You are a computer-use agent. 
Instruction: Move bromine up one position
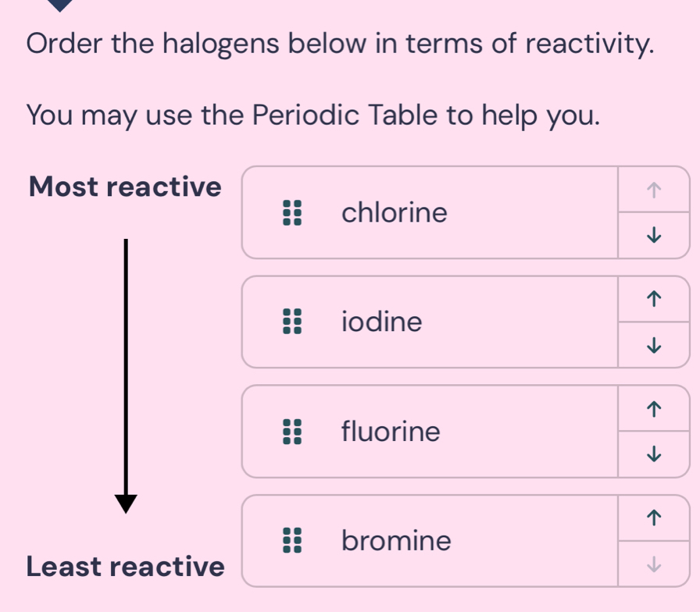[x=654, y=518]
